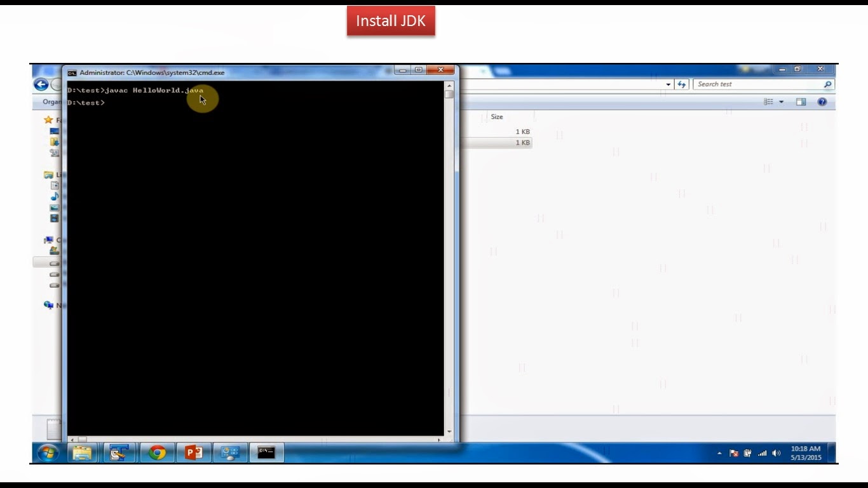Click the cmd vertical scrollbar thumb
Image resolution: width=868 pixels, height=488 pixels.
[x=449, y=95]
